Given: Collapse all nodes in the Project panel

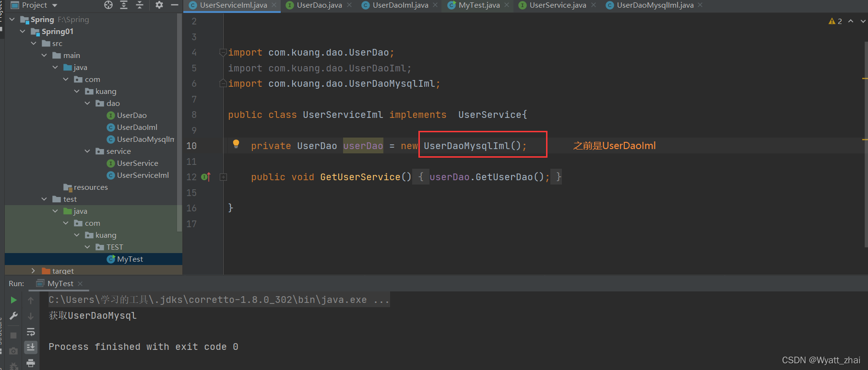Looking at the screenshot, I should click(140, 5).
